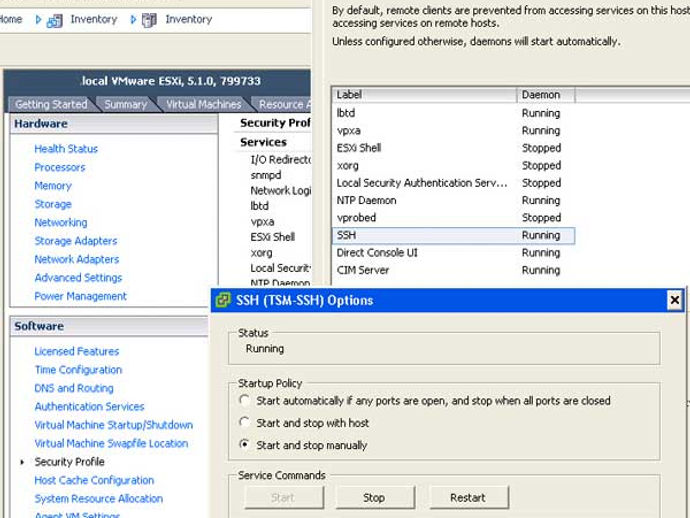Expand the arrow before first Inventory breadcrumb
This screenshot has height=518, width=690.
click(x=38, y=20)
